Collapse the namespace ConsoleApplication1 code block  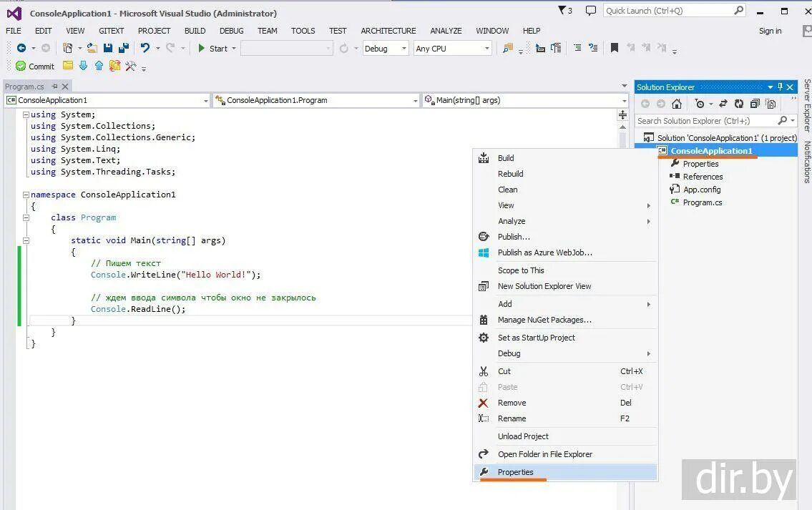(x=26, y=195)
